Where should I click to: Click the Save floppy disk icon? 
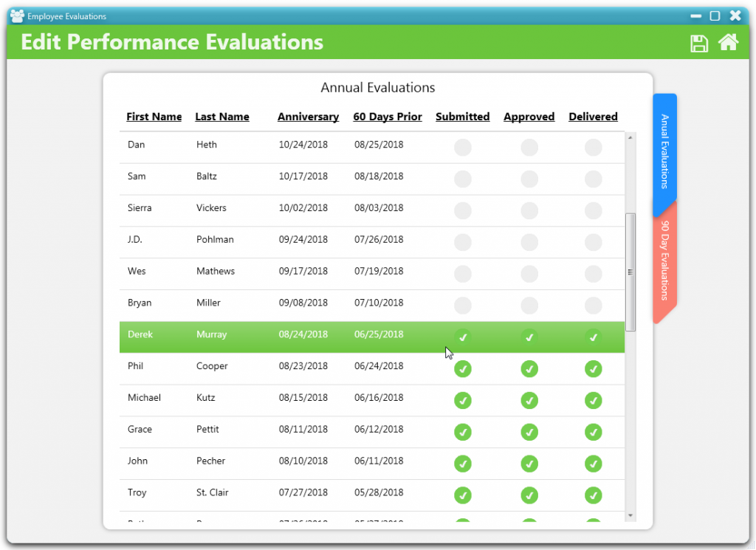pyautogui.click(x=698, y=44)
